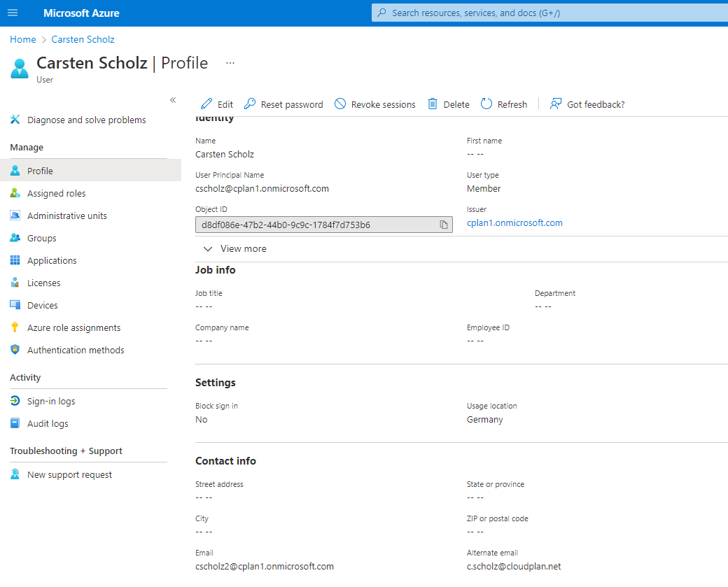Go to Home breadcrumb

[x=22, y=39]
